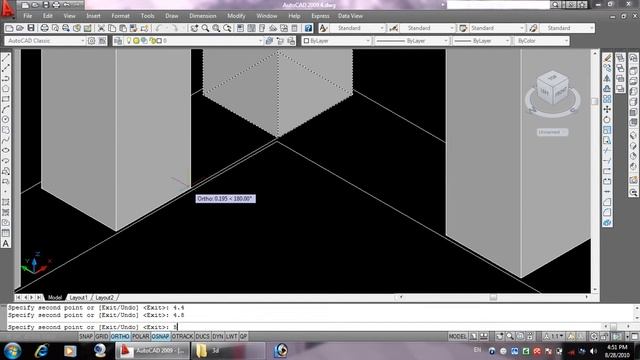
Task: Click the MODEL space button in status bar
Action: [x=457, y=336]
